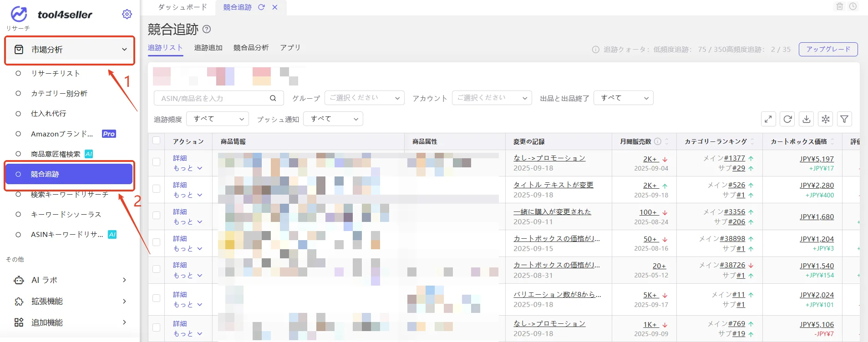Check row with JPY¥5,197 price
The width and height of the screenshot is (868, 342).
click(x=157, y=162)
